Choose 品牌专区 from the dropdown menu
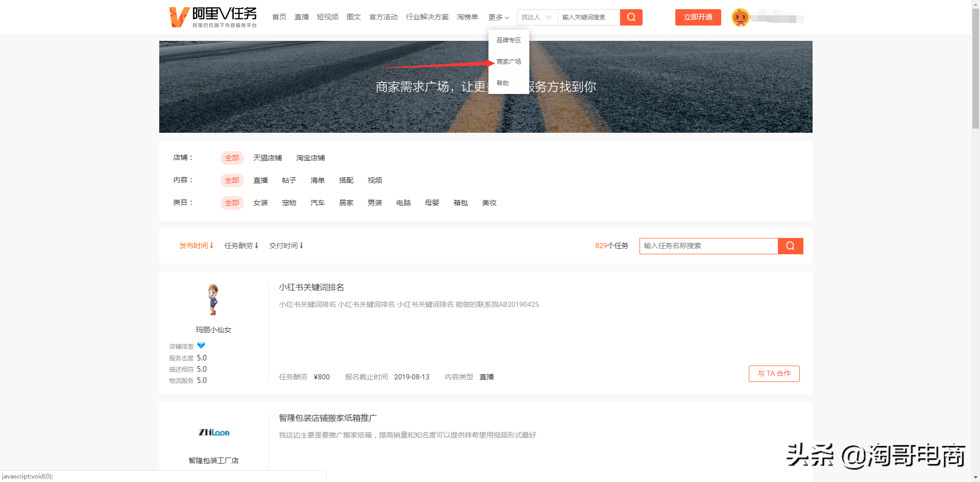The height and width of the screenshot is (482, 980). click(x=508, y=40)
